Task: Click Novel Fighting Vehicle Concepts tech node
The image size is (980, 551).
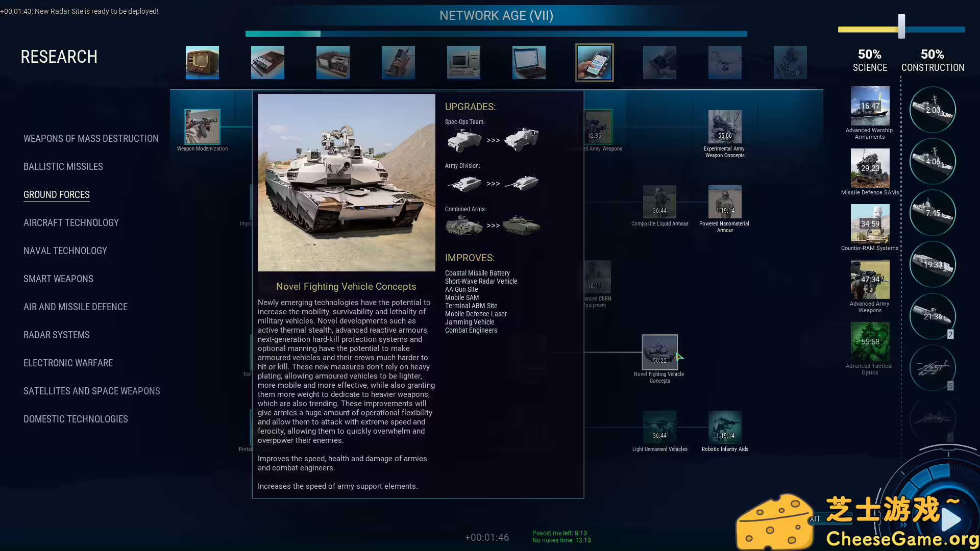Action: coord(659,352)
